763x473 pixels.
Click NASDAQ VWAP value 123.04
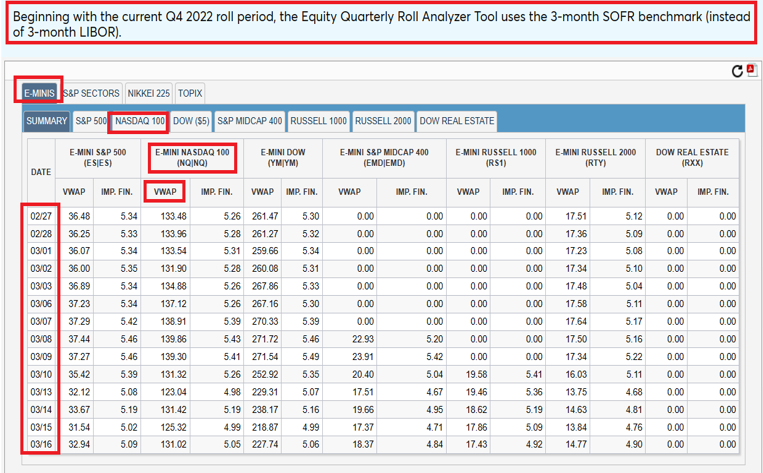173,392
